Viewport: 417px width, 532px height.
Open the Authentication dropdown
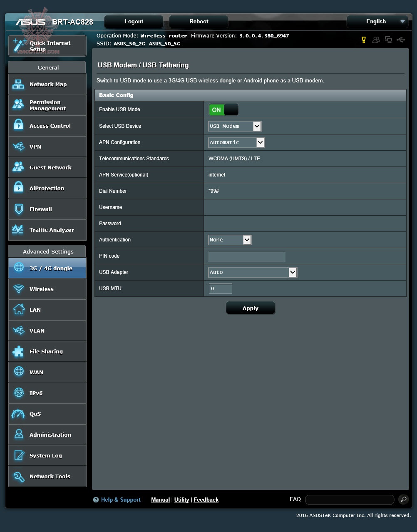coord(230,240)
